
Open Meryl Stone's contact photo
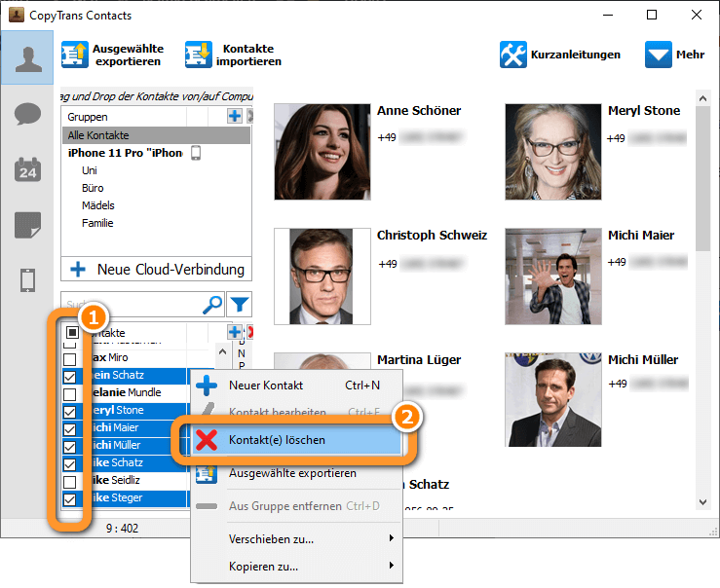tap(553, 152)
